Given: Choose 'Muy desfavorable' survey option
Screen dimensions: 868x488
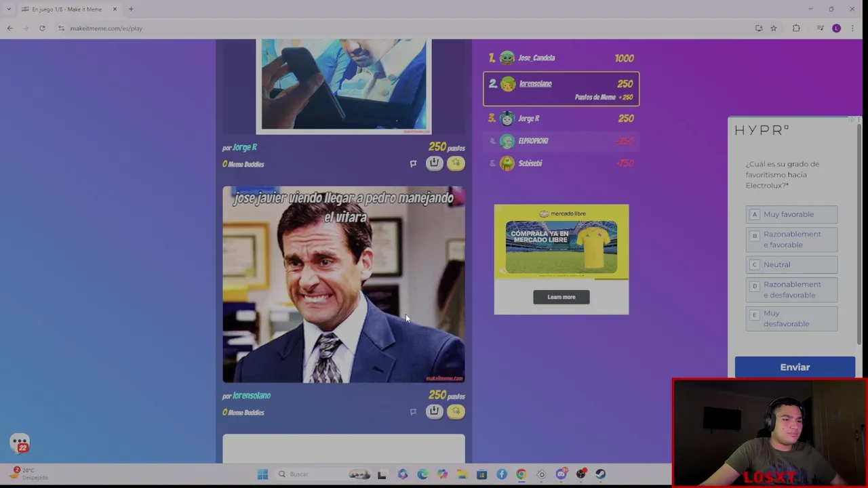Looking at the screenshot, I should click(x=791, y=319).
